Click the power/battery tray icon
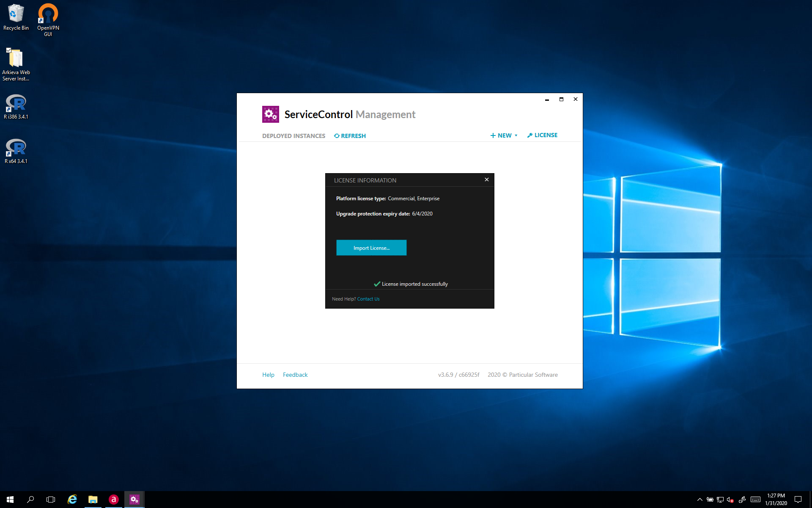 click(x=710, y=500)
